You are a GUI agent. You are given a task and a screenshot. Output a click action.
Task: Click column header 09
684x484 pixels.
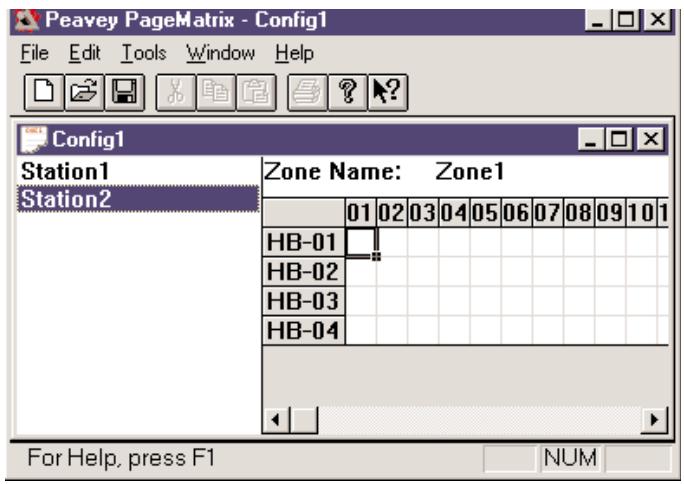pos(610,213)
